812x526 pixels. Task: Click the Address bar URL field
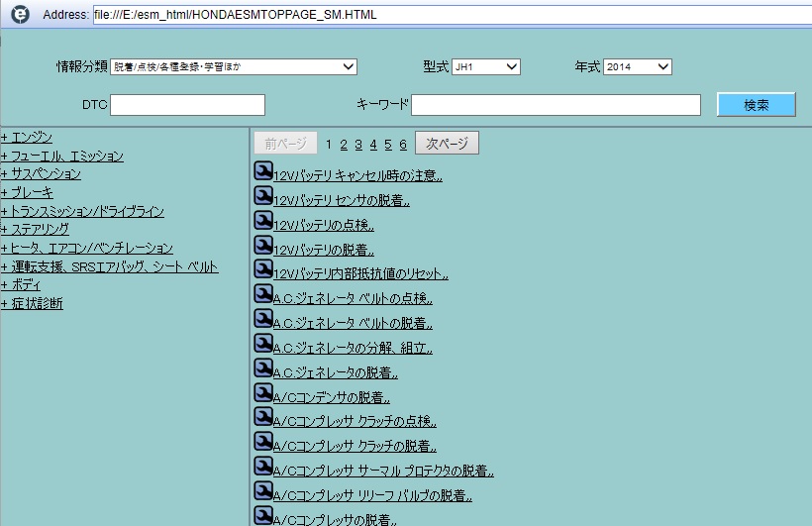(453, 15)
